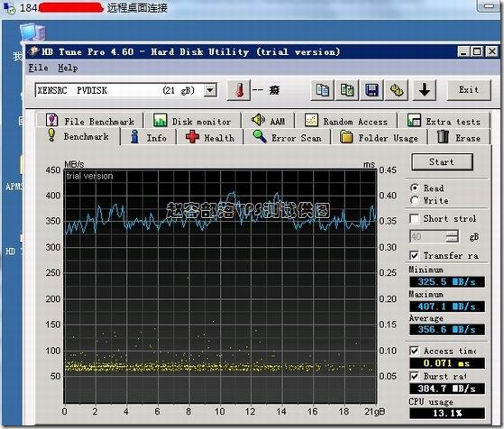Viewport: 504px width, 429px height.
Task: Click remote desktop connection title icon
Action: click(9, 8)
